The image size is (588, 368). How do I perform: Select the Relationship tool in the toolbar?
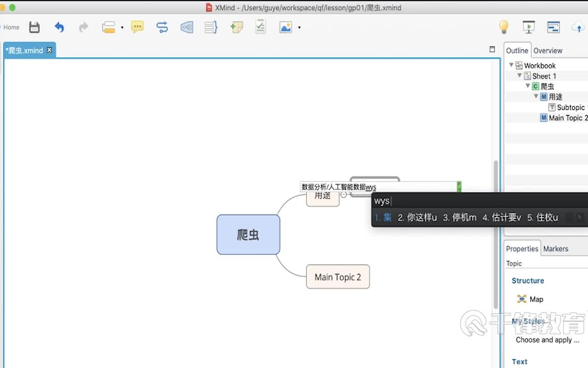[162, 27]
